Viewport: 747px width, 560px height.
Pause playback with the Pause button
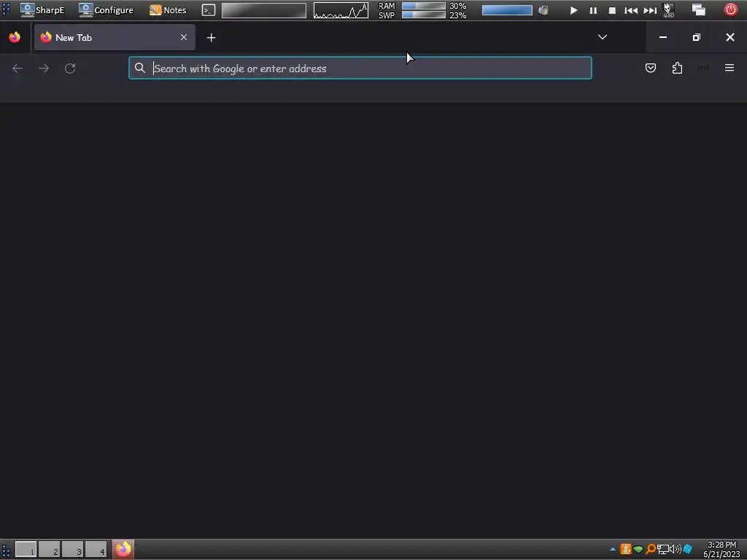pyautogui.click(x=593, y=10)
